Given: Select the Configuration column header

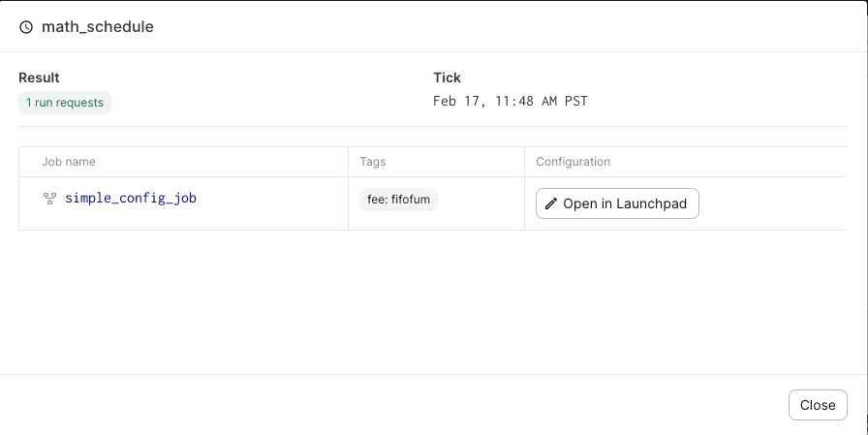Looking at the screenshot, I should coord(573,162).
